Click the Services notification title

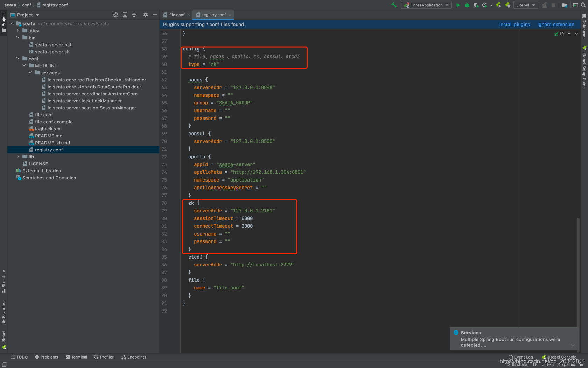tap(471, 333)
